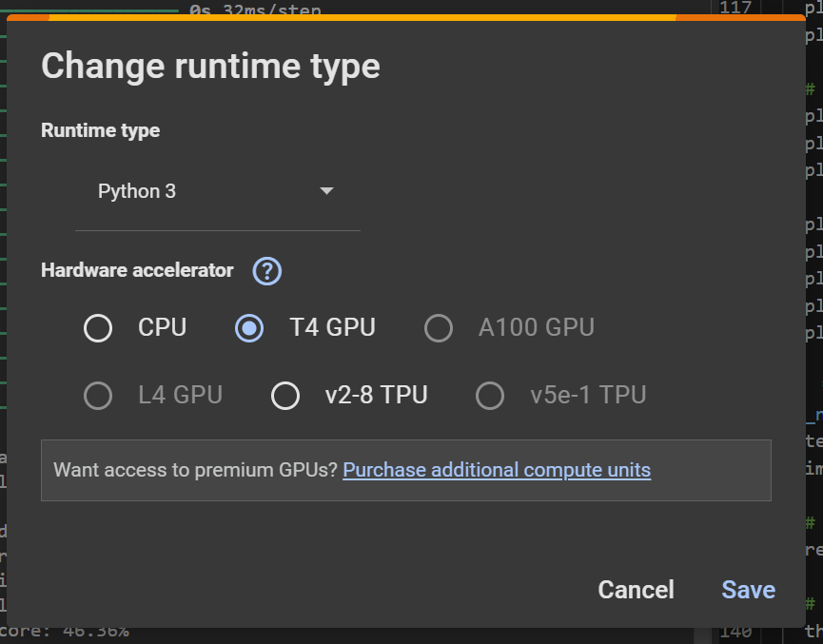823x644 pixels.
Task: Save the runtime type changes
Action: point(748,590)
